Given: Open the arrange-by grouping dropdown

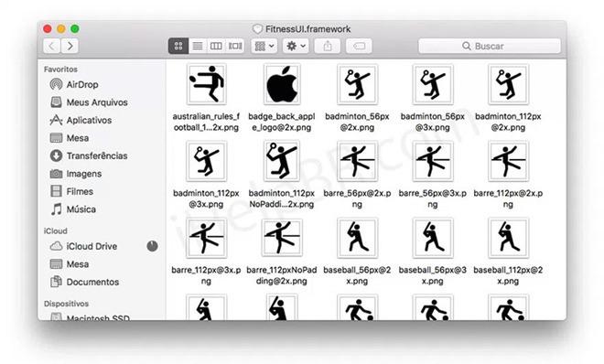Looking at the screenshot, I should click(x=264, y=46).
